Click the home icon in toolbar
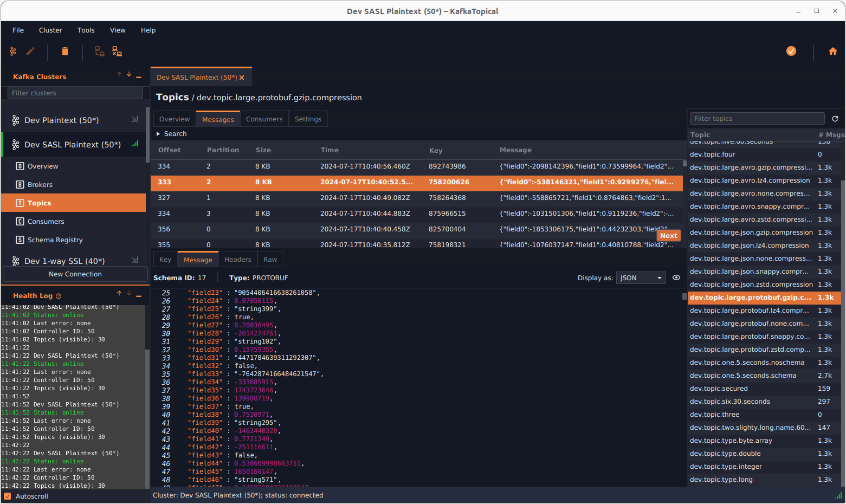This screenshot has height=504, width=846. pyautogui.click(x=833, y=51)
